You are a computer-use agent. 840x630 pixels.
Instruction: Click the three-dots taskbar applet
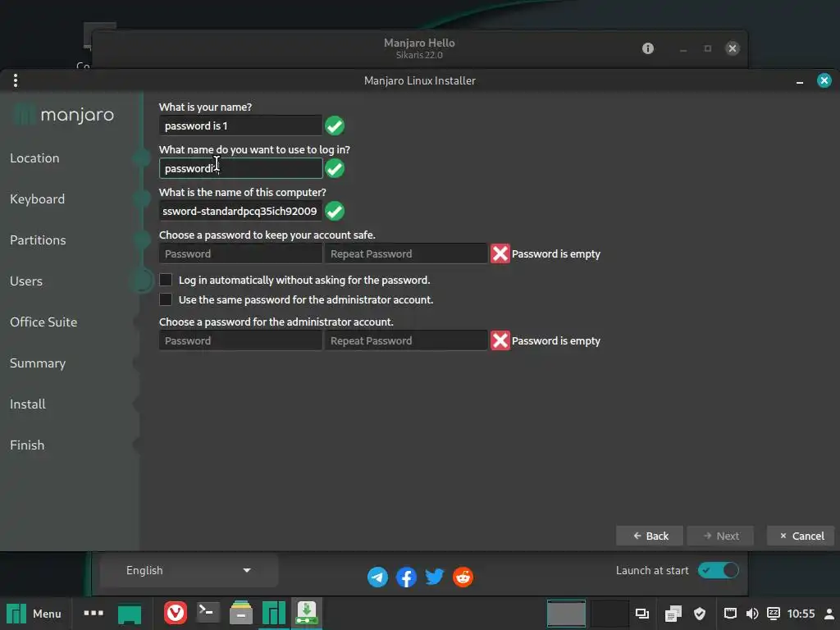[x=94, y=613]
